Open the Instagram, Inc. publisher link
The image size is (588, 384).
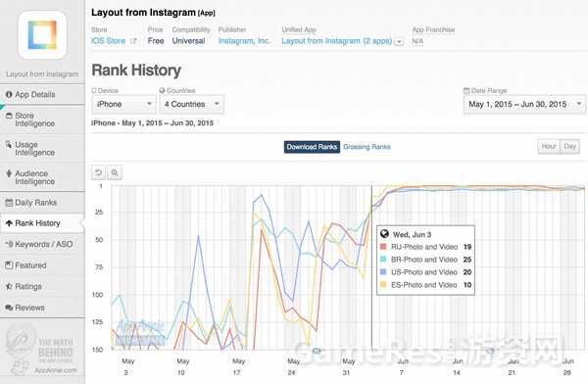point(244,41)
